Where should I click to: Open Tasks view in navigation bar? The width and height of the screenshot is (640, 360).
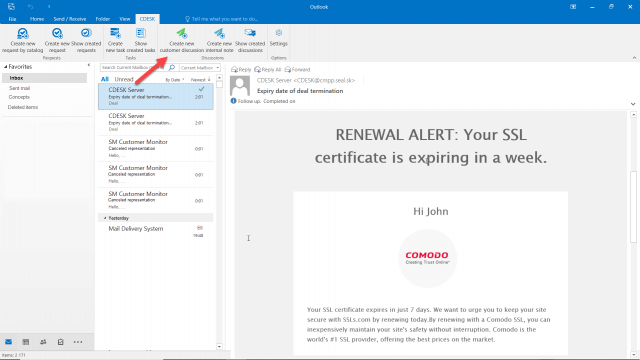click(x=60, y=342)
